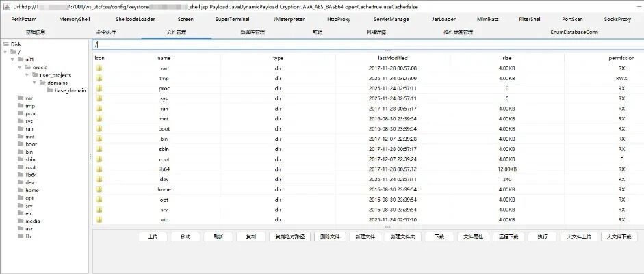Sort by the permission column header
644x274 pixels.
pyautogui.click(x=621, y=58)
